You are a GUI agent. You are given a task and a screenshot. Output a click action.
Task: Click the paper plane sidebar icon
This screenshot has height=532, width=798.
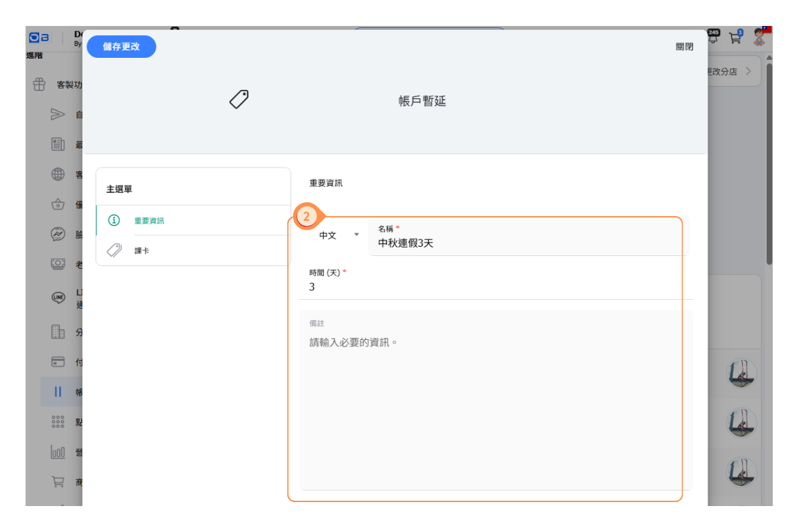[x=58, y=114]
